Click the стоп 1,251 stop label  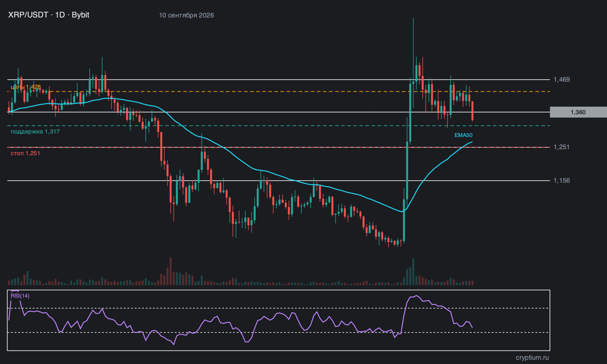coord(25,153)
